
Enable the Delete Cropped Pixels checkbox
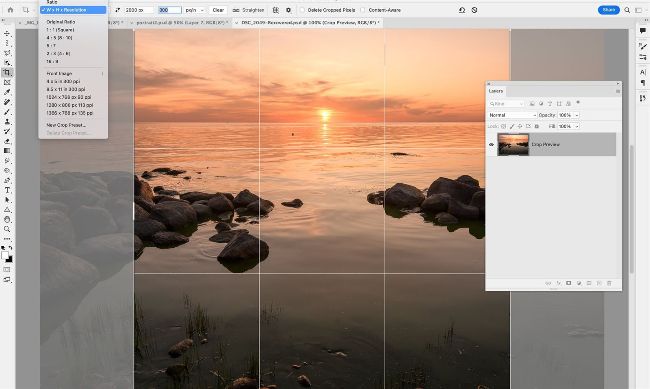click(302, 10)
